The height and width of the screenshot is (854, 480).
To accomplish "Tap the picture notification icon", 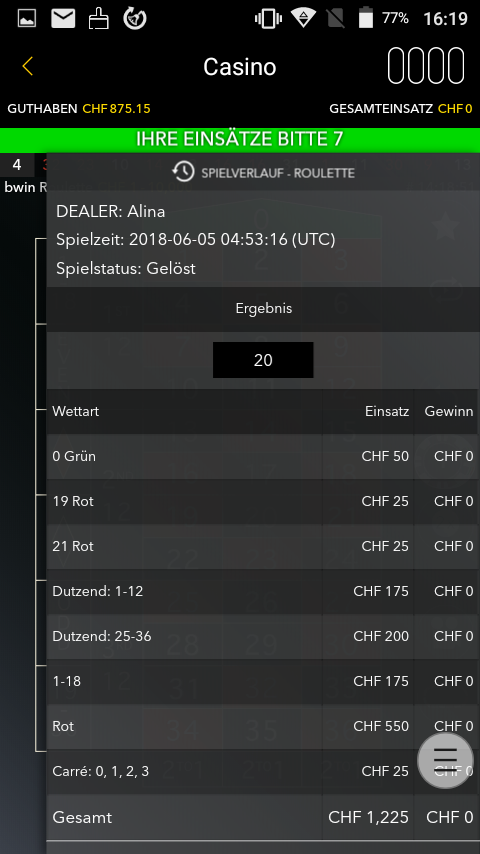I will coord(27,19).
